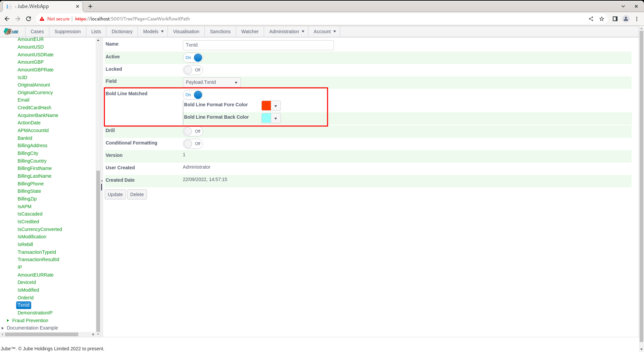This screenshot has width=644, height=352.
Task: Click the Name input field
Action: pos(258,45)
